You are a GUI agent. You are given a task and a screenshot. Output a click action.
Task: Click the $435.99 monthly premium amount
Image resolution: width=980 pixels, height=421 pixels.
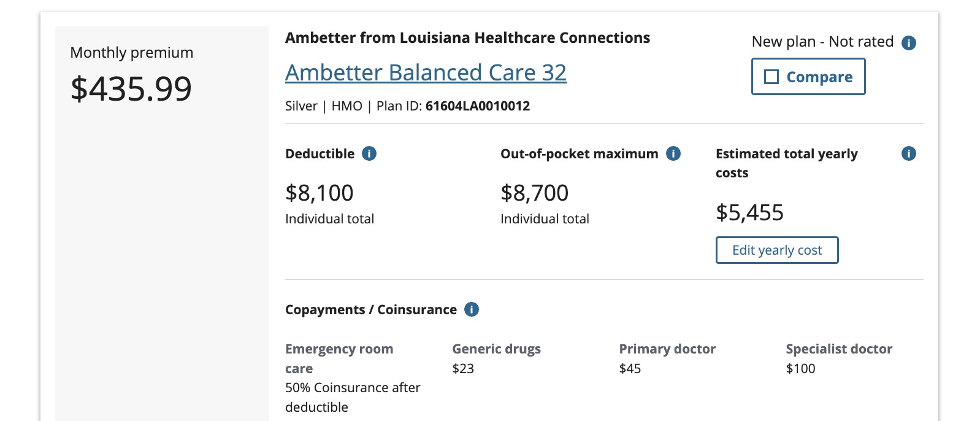tap(131, 88)
